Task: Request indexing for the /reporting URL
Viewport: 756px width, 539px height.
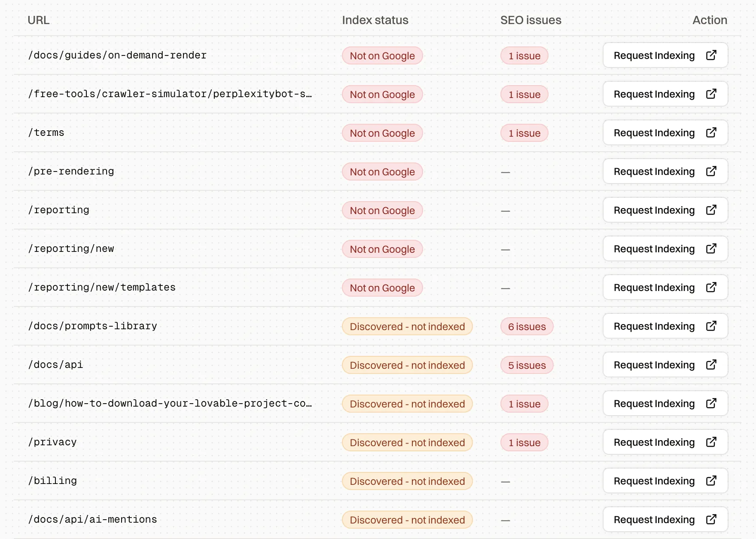Action: (x=665, y=210)
